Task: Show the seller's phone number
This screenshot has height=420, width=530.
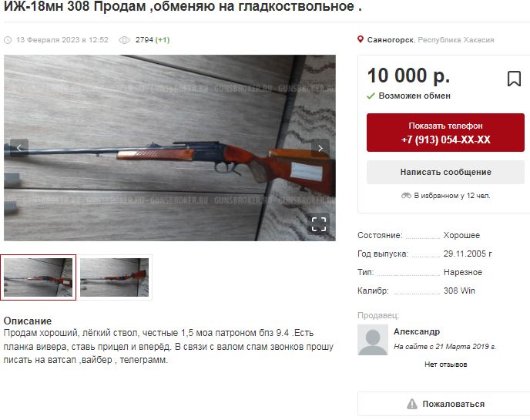Action: 445,133
